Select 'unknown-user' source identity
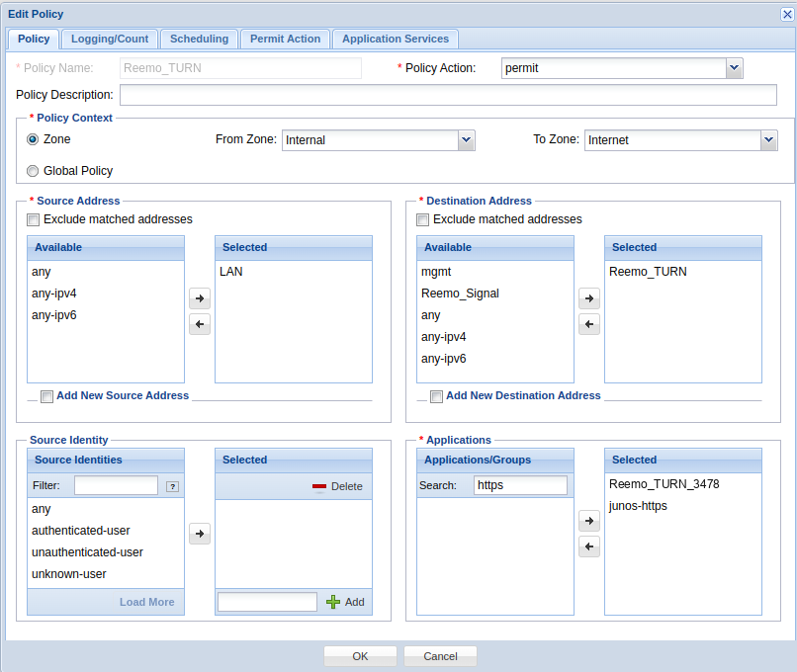797x672 pixels. pyautogui.click(x=106, y=574)
